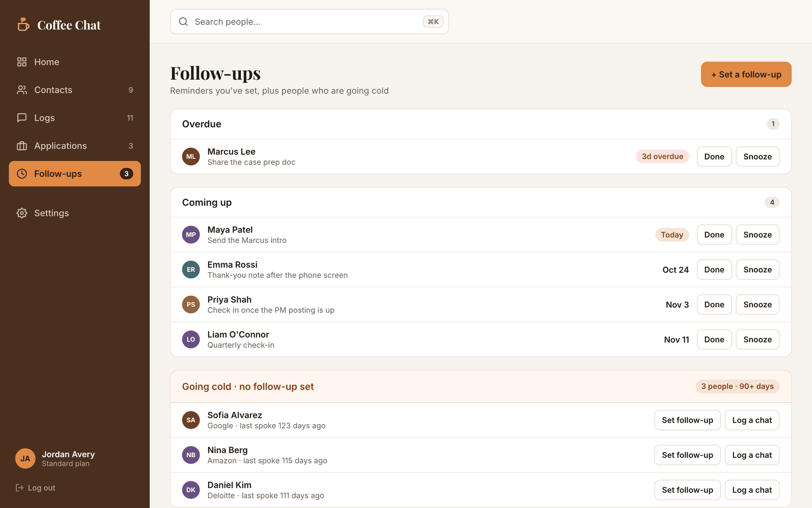Viewport: 812px width, 508px height.
Task: Click the Contacts people icon
Action: (22, 90)
